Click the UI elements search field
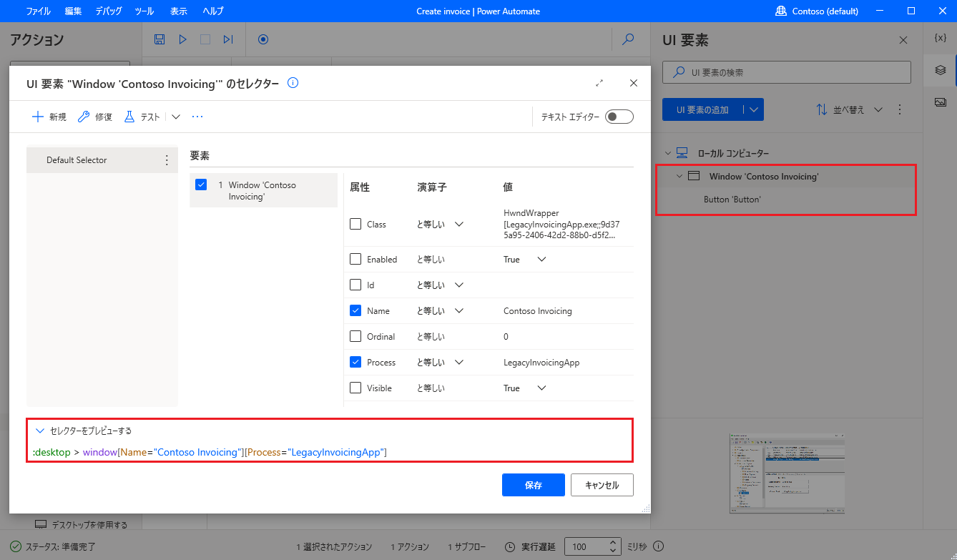Screen dimensions: 957x560 (787, 72)
